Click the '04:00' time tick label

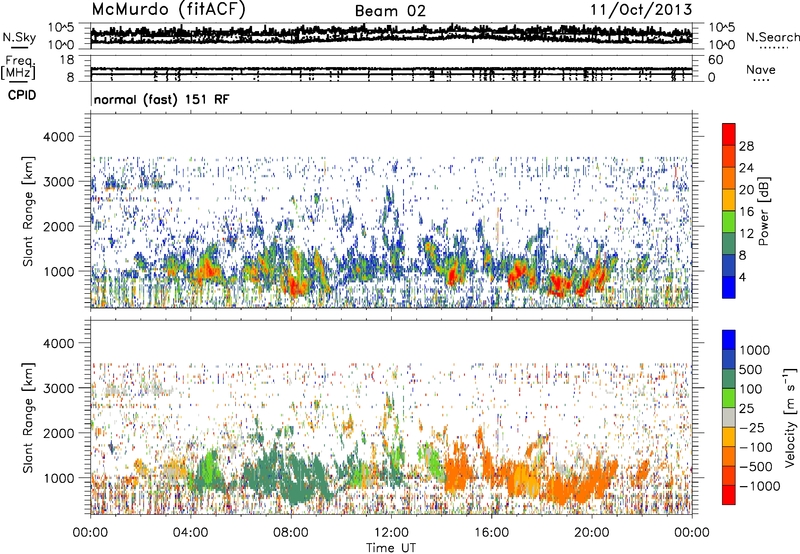(190, 533)
